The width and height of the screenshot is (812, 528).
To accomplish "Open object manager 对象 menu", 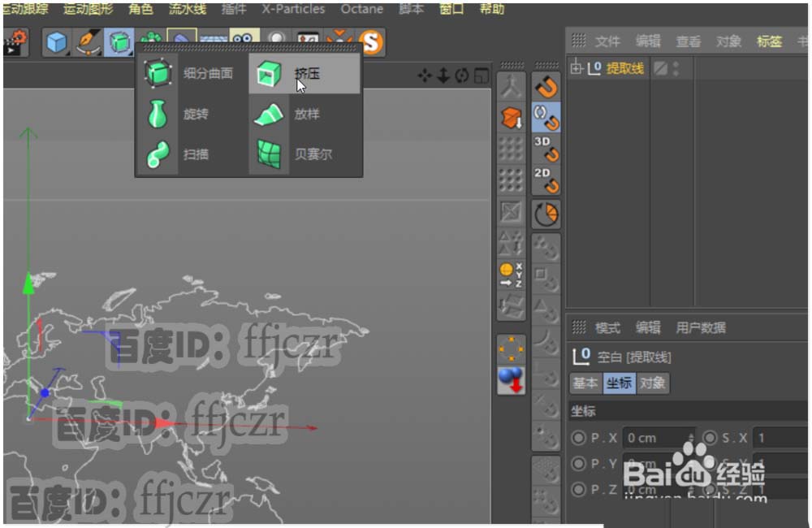I will [728, 41].
